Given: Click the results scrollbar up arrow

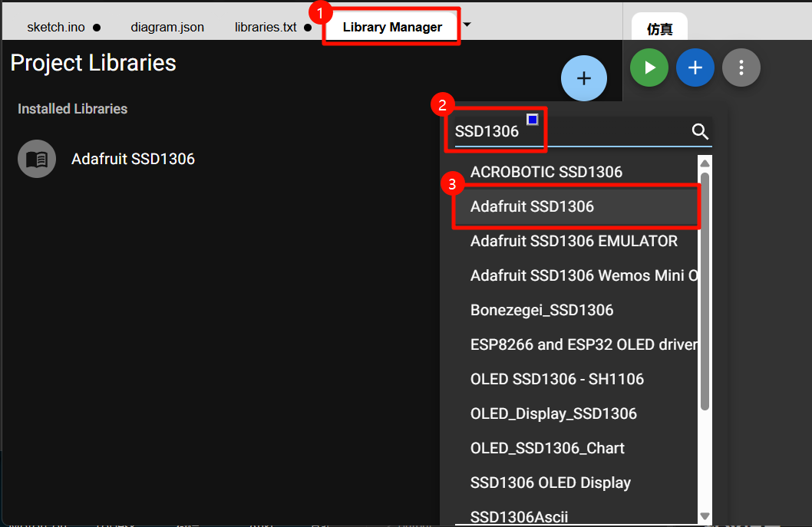Looking at the screenshot, I should [x=705, y=163].
